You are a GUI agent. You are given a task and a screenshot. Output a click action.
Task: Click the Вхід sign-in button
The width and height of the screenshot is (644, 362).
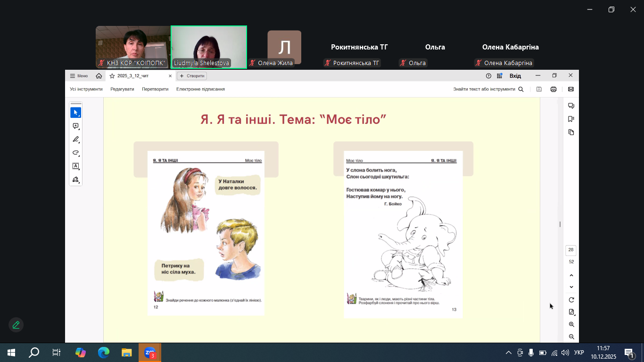pyautogui.click(x=515, y=76)
